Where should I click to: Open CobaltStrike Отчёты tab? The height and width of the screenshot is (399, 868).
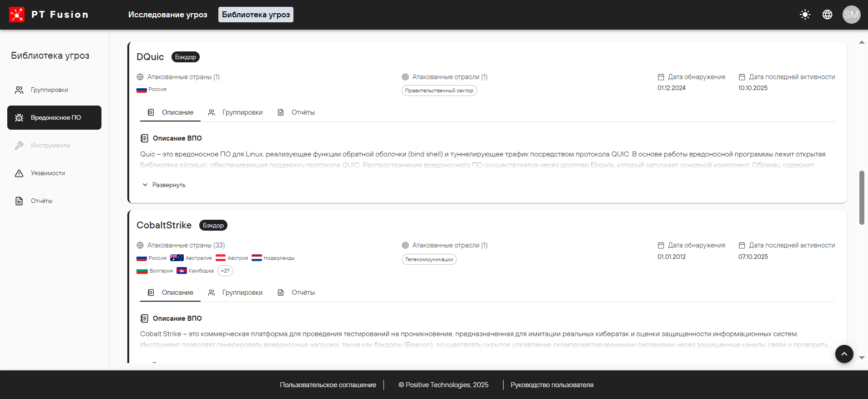pyautogui.click(x=296, y=293)
